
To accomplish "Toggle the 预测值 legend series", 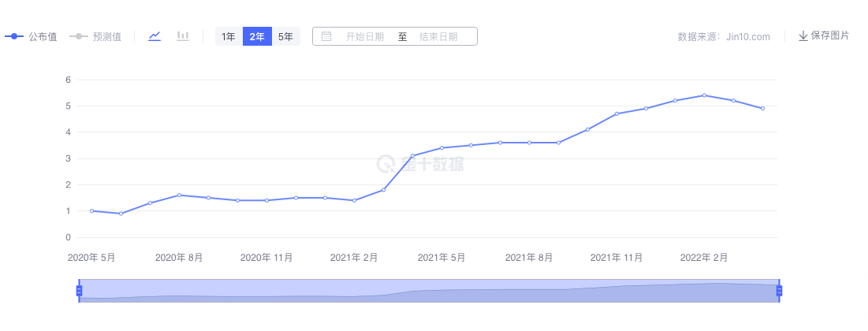I will click(95, 36).
